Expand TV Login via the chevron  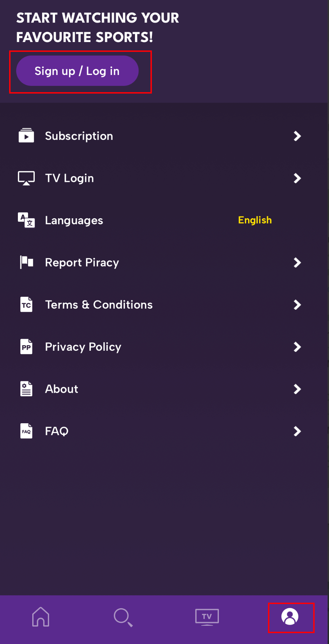coord(297,178)
